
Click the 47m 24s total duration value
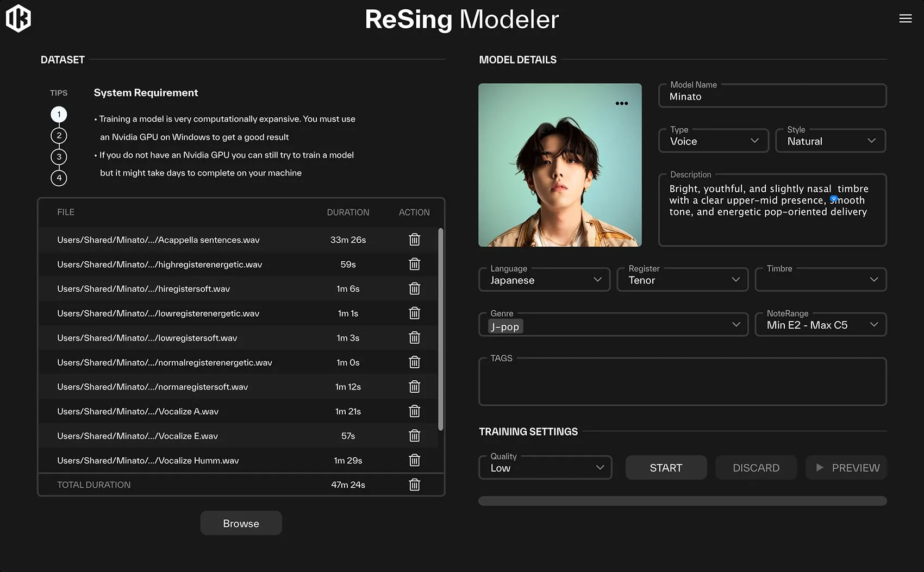[x=348, y=485]
